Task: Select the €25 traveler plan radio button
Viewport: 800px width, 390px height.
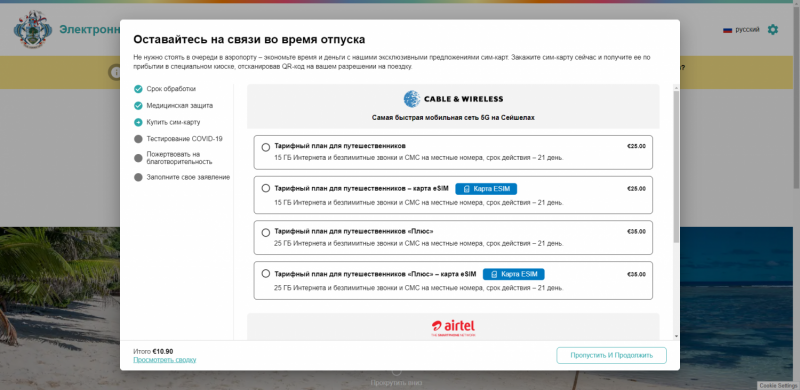Action: [x=265, y=148]
